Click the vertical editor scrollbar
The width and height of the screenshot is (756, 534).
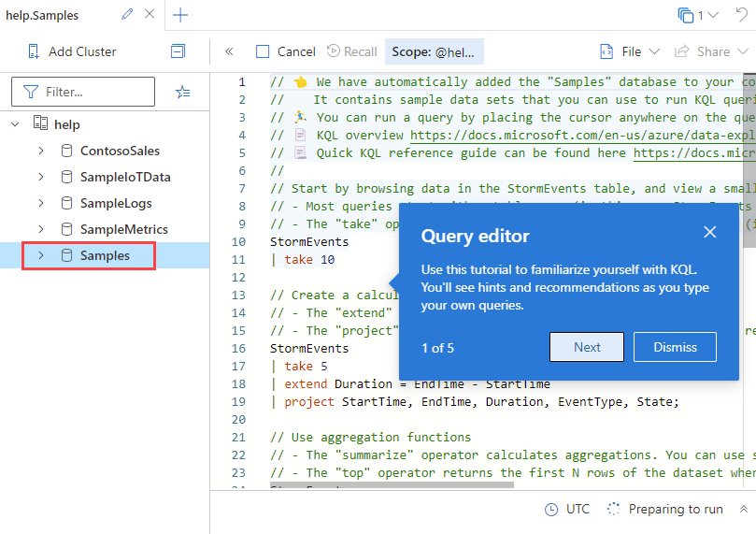pos(749,160)
